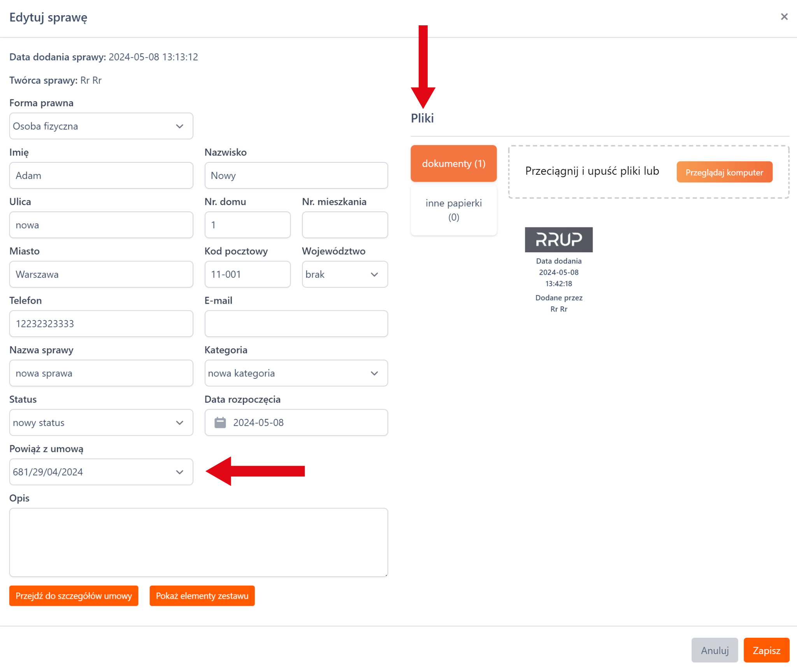797x672 pixels.
Task: Click Przejdź do szczegółów umowy button
Action: click(74, 596)
